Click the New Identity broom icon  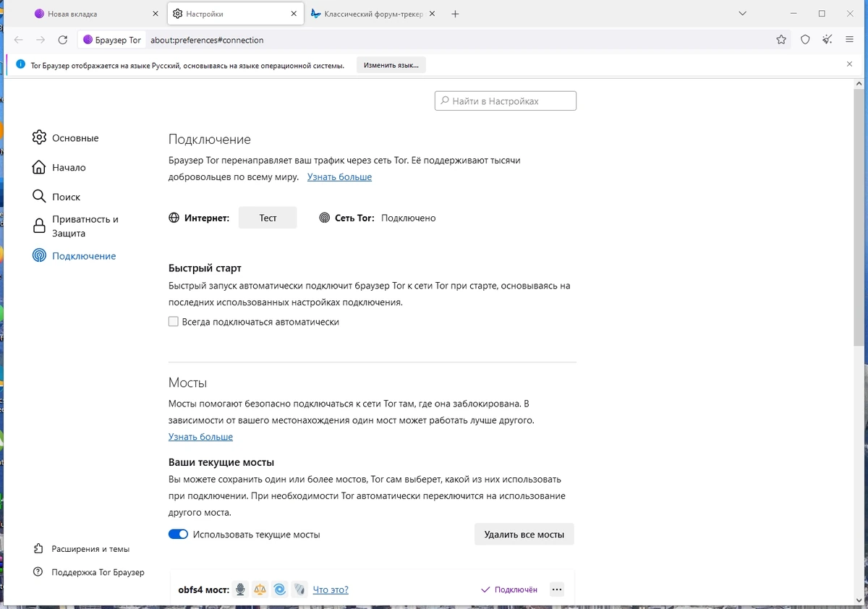(827, 40)
